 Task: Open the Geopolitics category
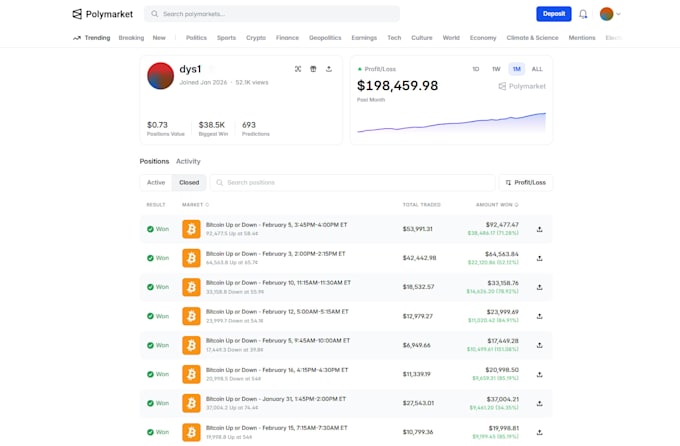(325, 38)
